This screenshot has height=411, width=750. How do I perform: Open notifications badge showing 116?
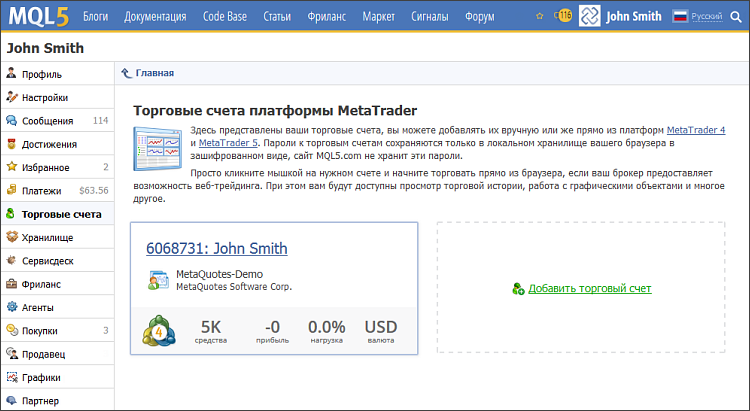563,16
